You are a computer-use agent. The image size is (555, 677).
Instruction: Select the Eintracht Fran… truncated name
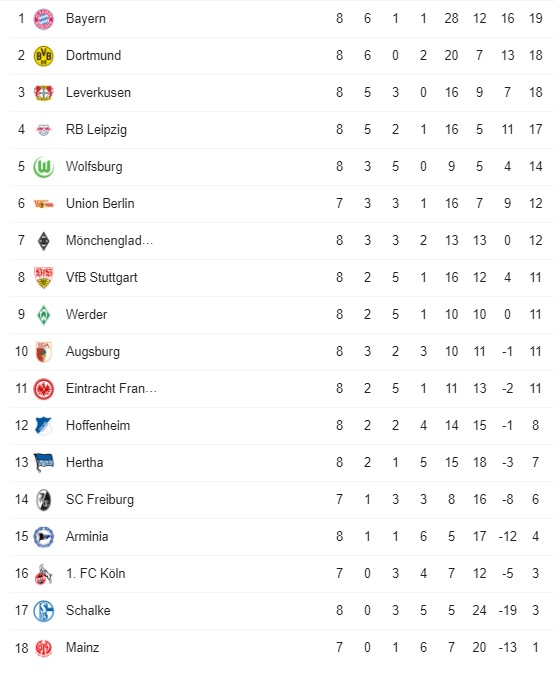(x=111, y=389)
